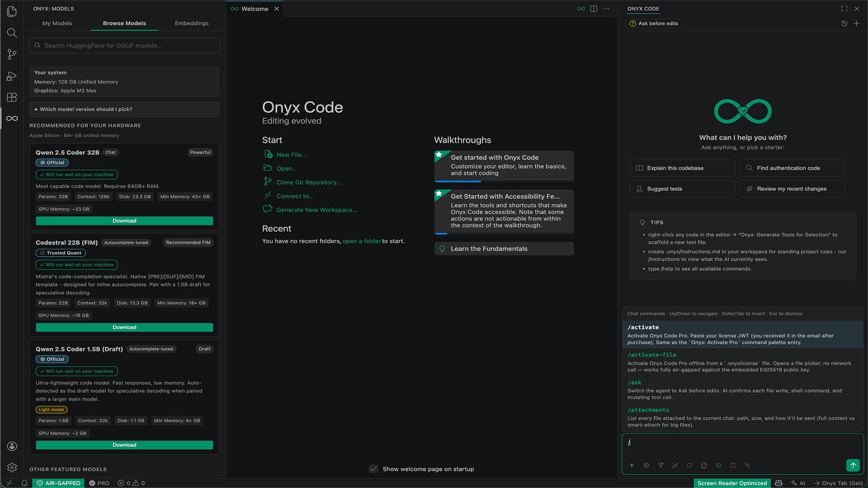Open the Search view in activity bar
The image size is (868, 488).
[12, 33]
